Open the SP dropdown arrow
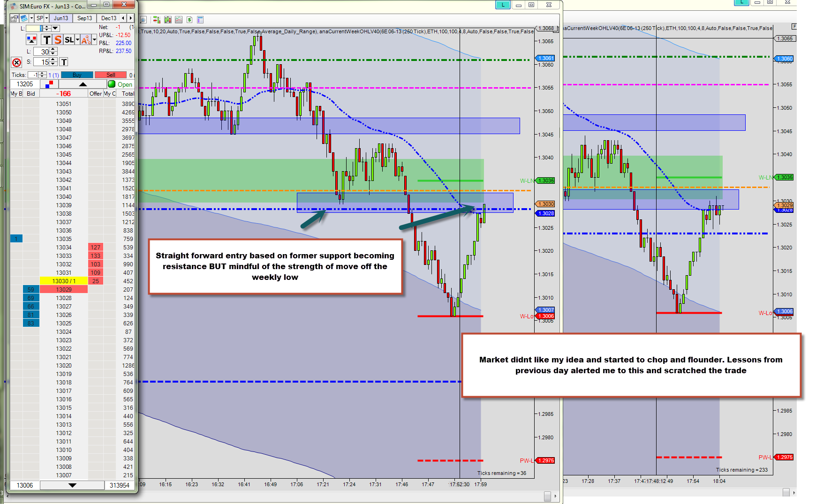Viewport: 816px width, 504px height. pyautogui.click(x=46, y=18)
